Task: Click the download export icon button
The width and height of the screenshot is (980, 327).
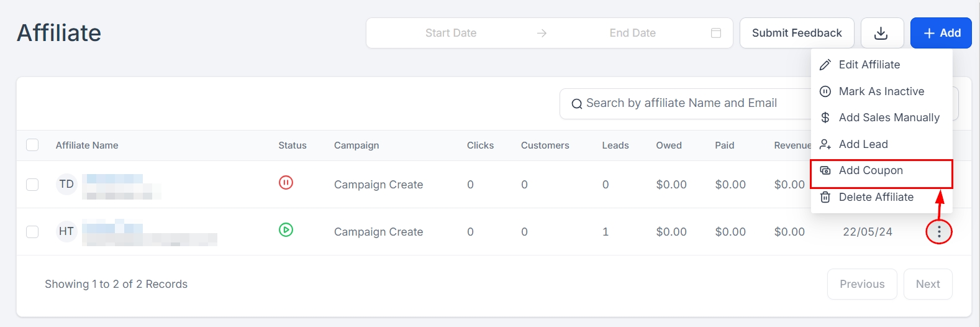Action: click(881, 33)
